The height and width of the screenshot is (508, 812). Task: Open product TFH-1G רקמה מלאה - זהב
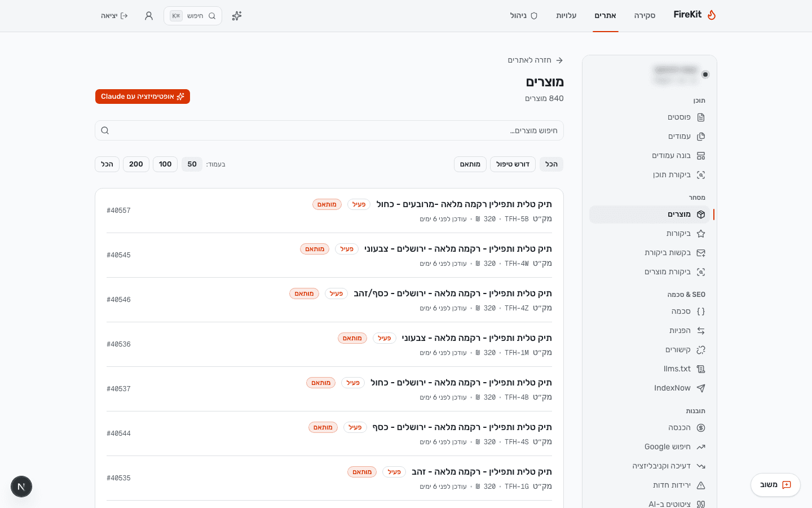click(329, 478)
